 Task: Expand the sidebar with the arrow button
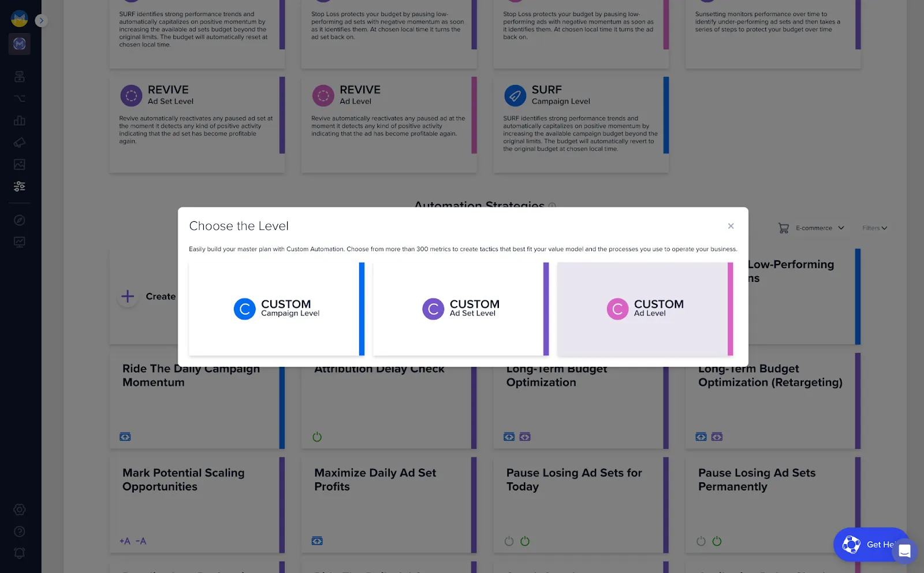pyautogui.click(x=41, y=21)
